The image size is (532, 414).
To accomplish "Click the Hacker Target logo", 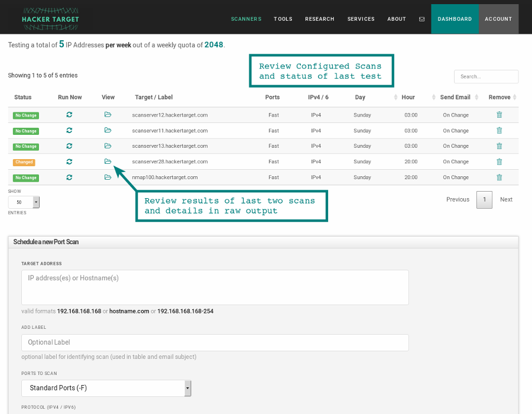I will pyautogui.click(x=51, y=19).
